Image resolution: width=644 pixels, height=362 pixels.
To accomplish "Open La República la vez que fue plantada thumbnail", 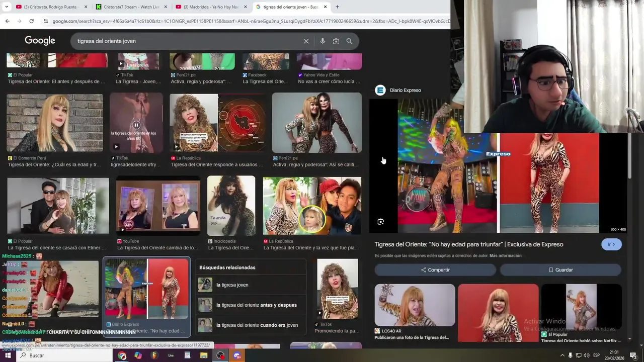I will pyautogui.click(x=312, y=206).
